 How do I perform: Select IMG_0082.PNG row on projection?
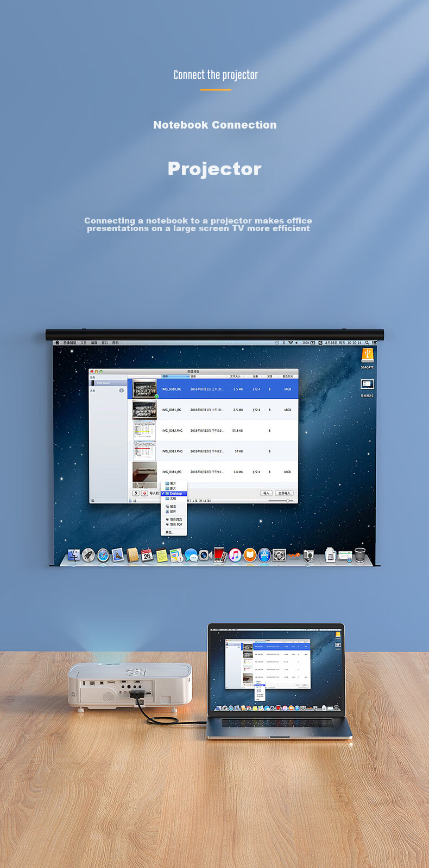pyautogui.click(x=213, y=431)
